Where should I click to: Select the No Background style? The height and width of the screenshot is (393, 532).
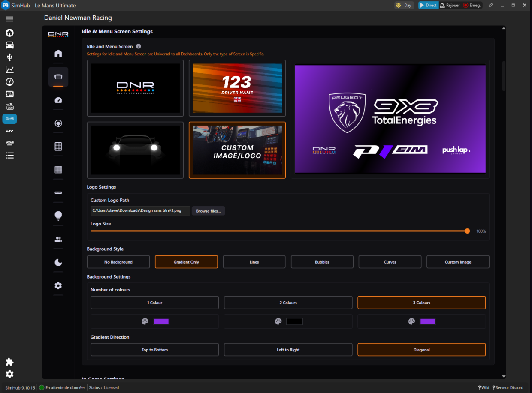pyautogui.click(x=118, y=261)
